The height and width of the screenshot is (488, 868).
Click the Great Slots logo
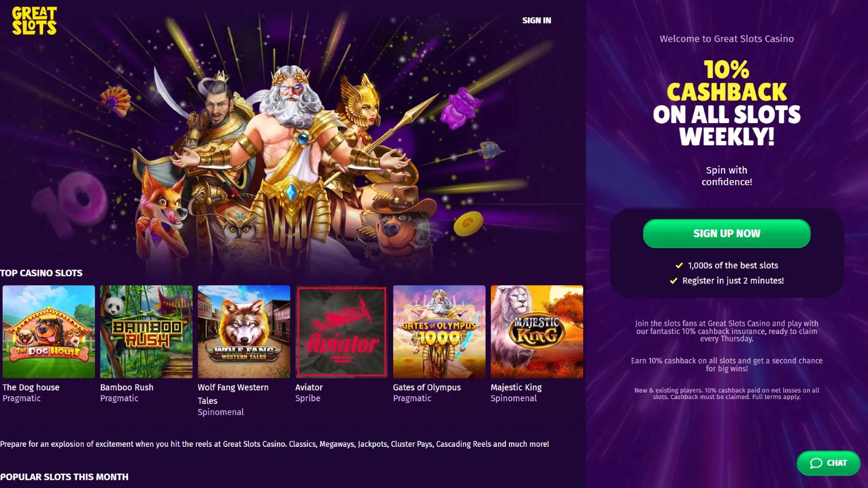point(34,21)
